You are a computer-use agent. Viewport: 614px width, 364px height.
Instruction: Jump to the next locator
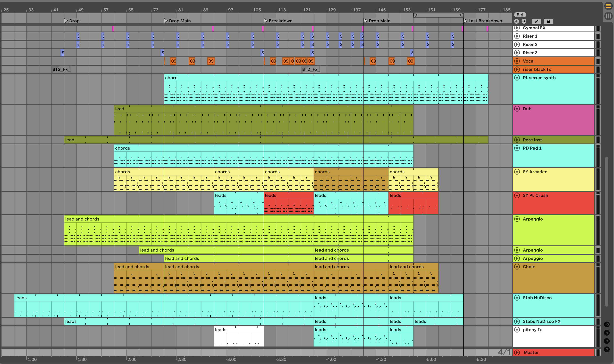524,21
